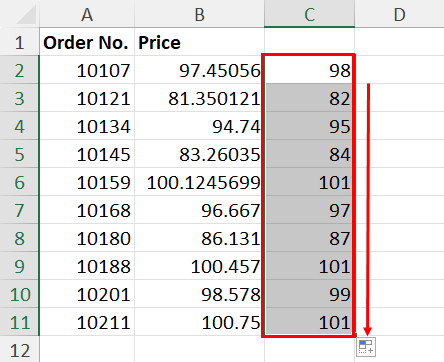Open the Auto Fill Options icon
Viewport: 444px width, 362px height.
tap(366, 347)
